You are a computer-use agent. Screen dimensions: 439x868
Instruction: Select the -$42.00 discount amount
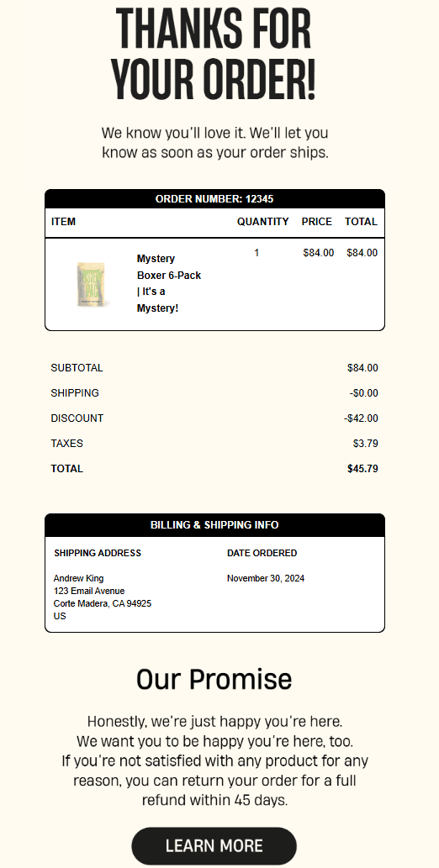click(361, 418)
